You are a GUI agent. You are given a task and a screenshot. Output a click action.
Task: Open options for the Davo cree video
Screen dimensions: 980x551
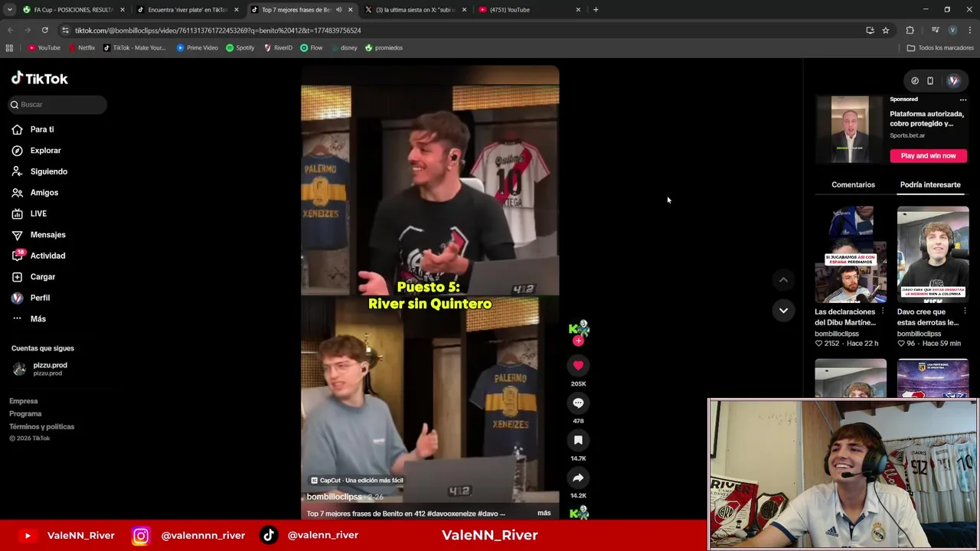[x=965, y=311]
